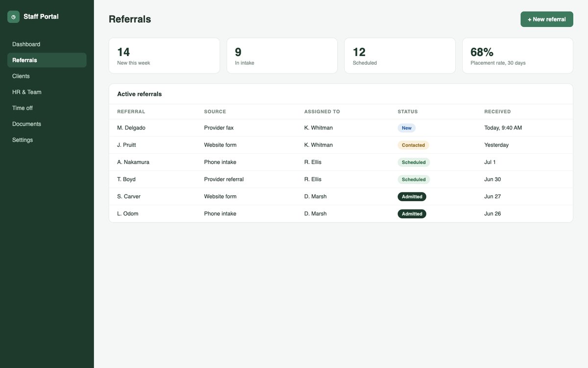Viewport: 588px width, 368px height.
Task: Click D. Marsh in L. Odom row
Action: 316,213
